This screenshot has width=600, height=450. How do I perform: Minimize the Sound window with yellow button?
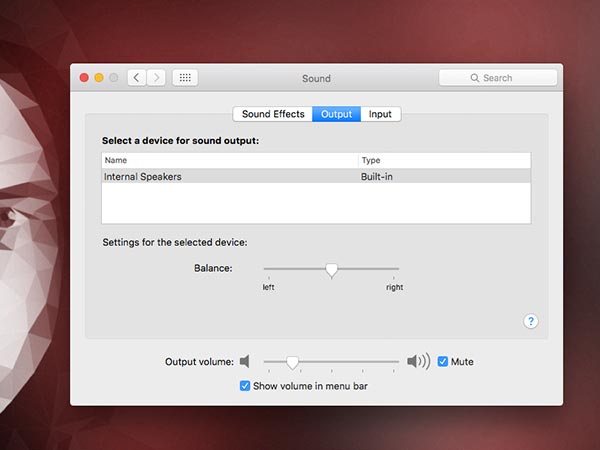point(99,78)
